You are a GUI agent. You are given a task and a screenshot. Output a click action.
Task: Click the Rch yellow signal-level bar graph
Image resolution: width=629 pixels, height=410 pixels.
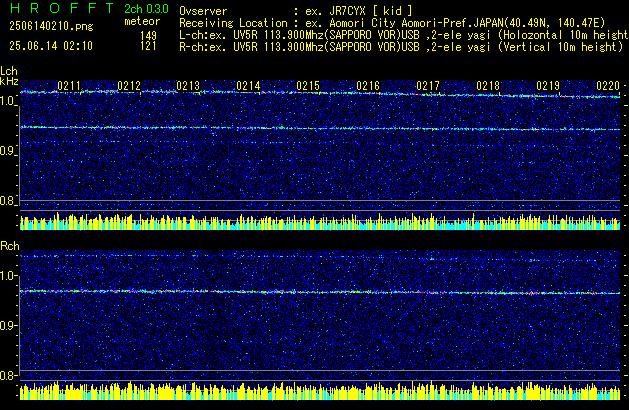[x=320, y=391]
